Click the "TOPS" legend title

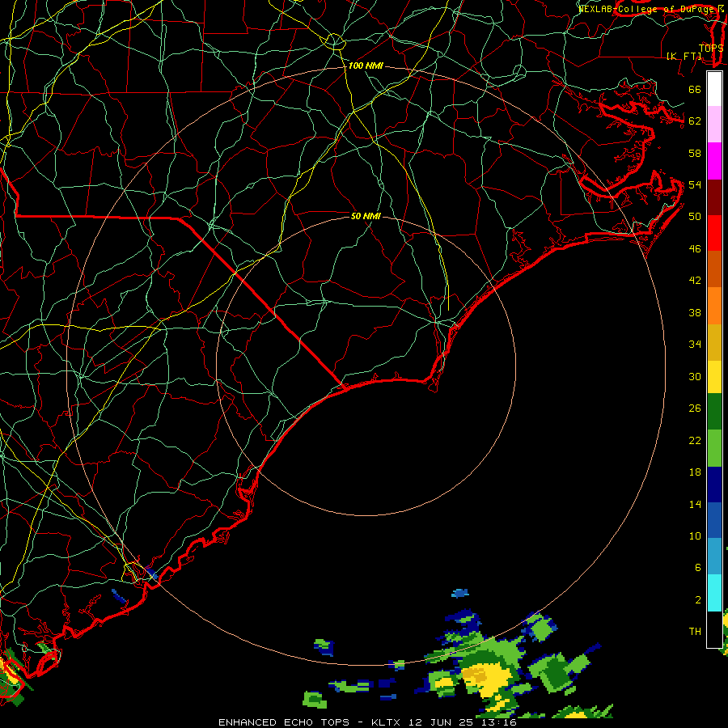click(x=711, y=48)
